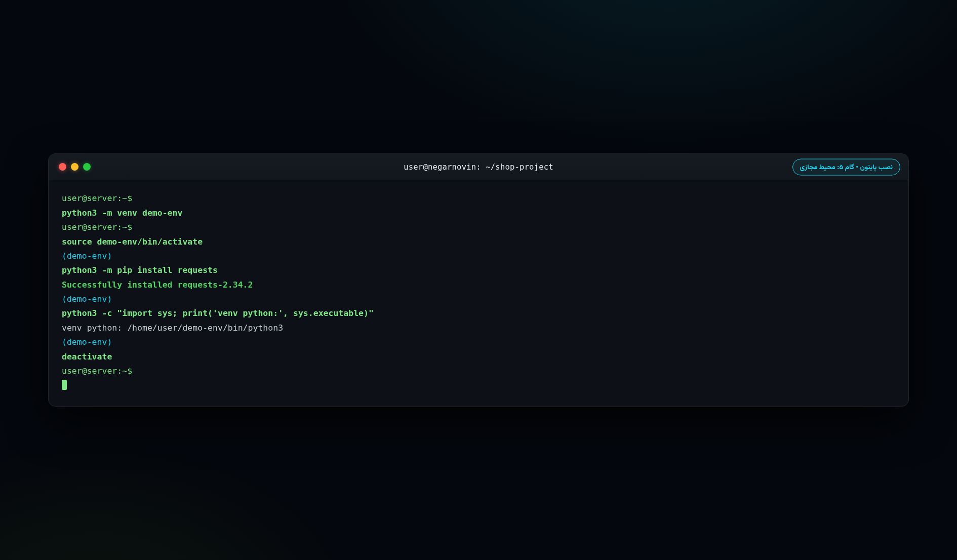The image size is (957, 560).
Task: Click the "source demo-env/bin/activate" command
Action: 132,242
